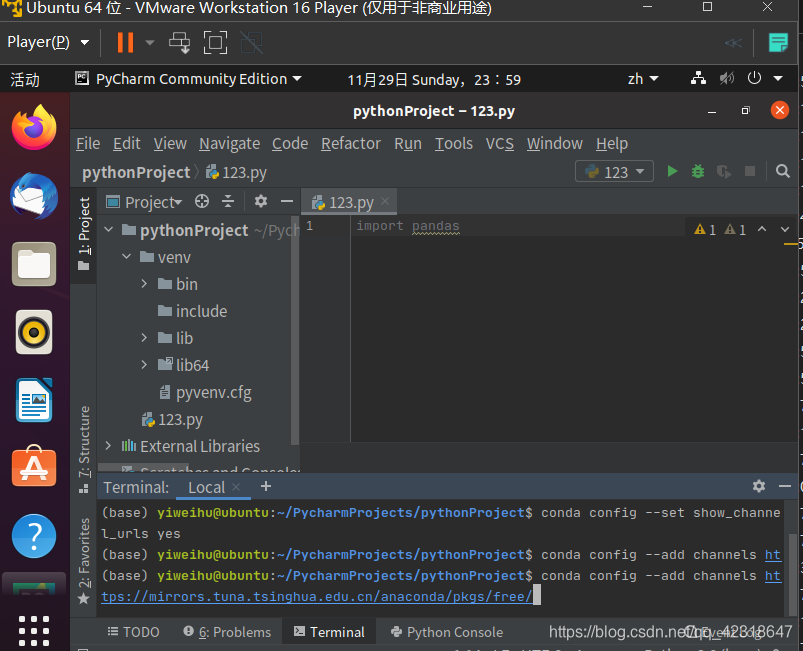Open the 123 run configuration dropdown
803x651 pixels.
[615, 172]
